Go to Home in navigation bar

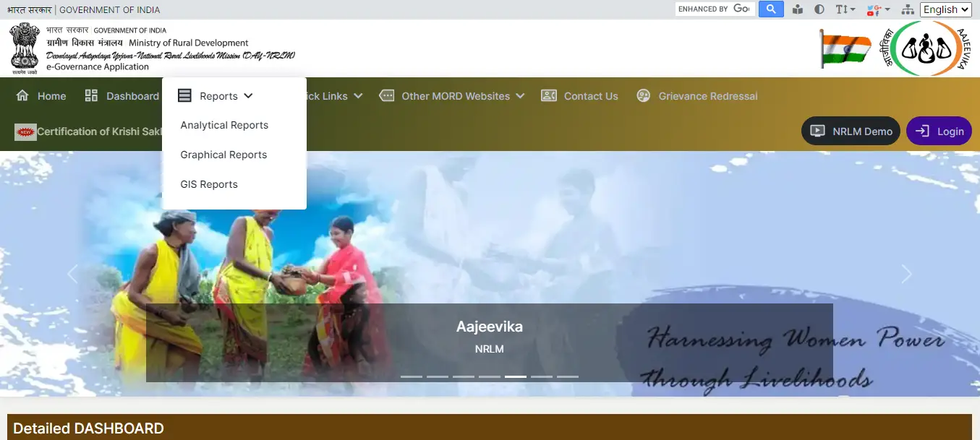pos(41,96)
